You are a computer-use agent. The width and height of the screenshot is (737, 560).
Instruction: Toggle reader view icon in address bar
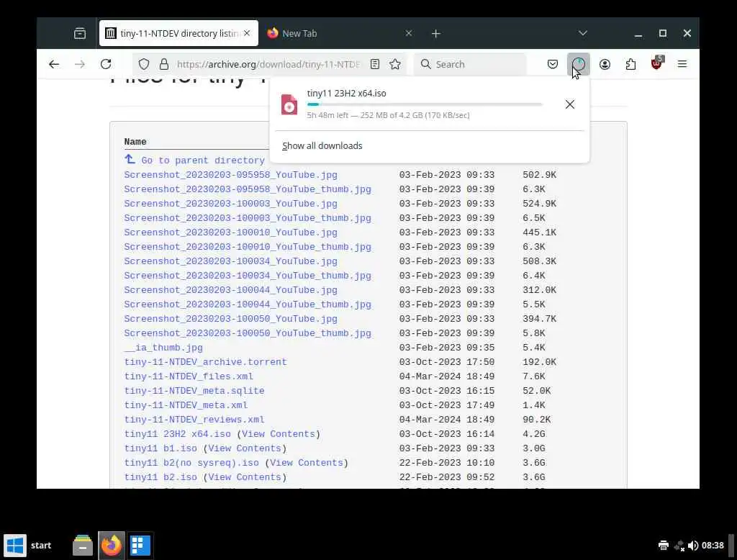(374, 64)
